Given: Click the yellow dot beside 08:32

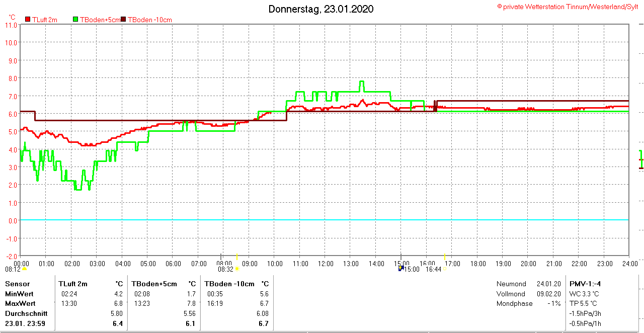Looking at the screenshot, I should click(x=237, y=269).
